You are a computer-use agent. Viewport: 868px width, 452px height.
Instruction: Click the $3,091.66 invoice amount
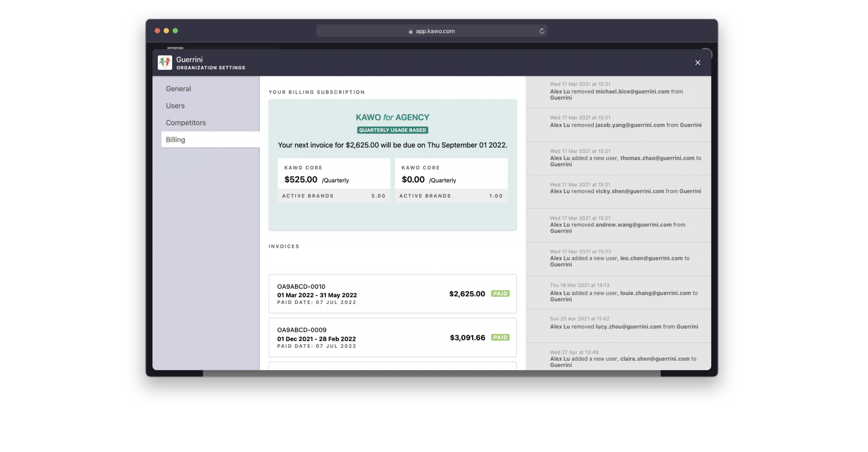(x=467, y=337)
